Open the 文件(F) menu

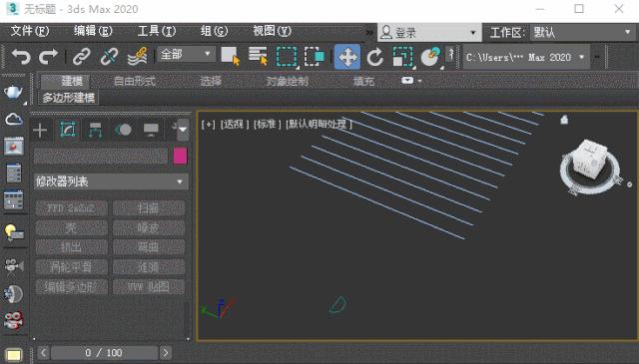click(30, 31)
